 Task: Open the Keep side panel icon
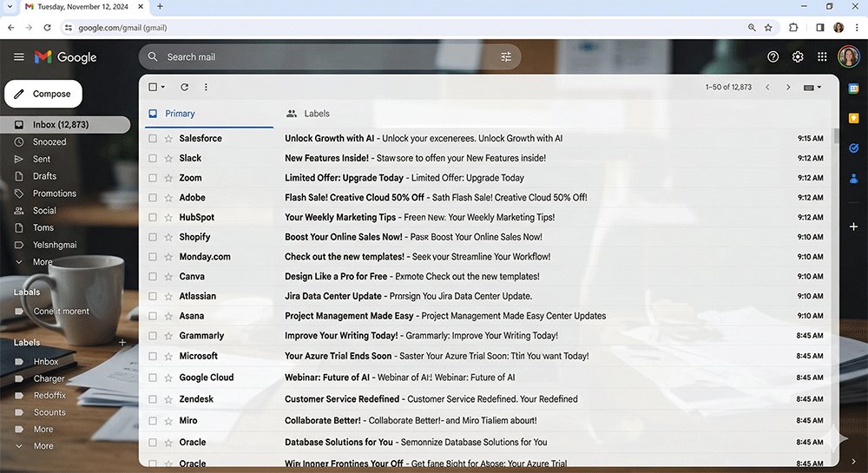853,118
